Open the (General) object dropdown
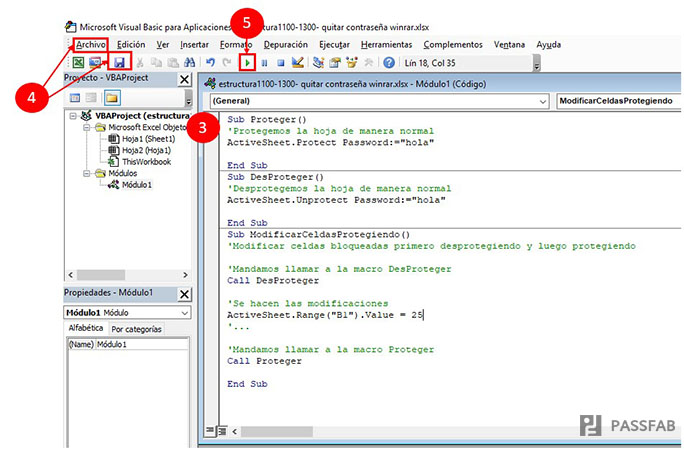 [542, 101]
